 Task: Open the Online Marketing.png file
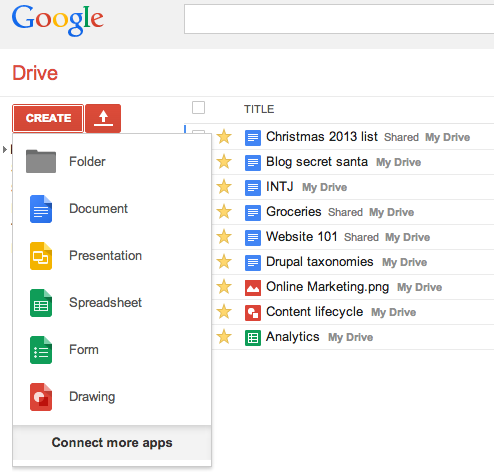point(327,287)
